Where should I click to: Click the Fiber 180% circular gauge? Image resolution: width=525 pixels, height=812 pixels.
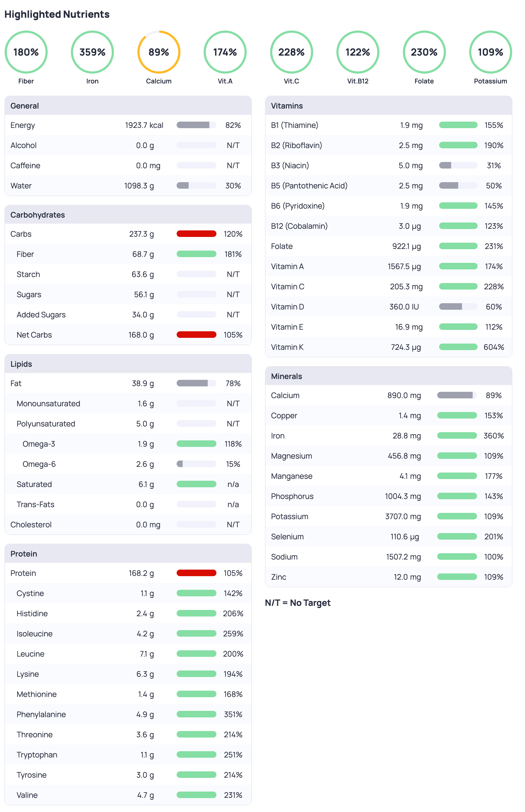[x=26, y=52]
